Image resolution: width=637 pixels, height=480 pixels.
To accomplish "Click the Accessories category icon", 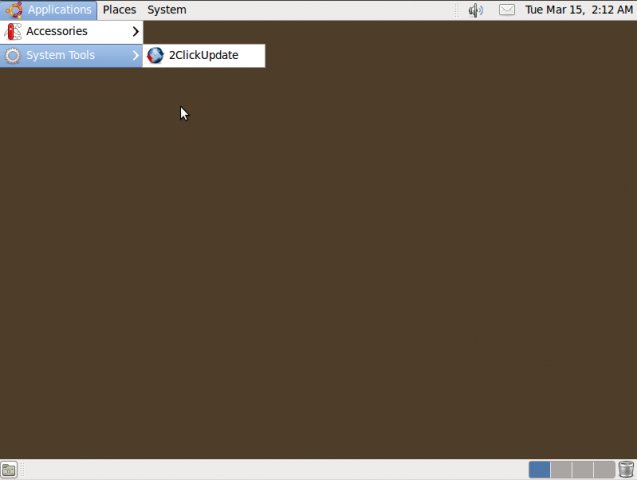I will 13,32.
